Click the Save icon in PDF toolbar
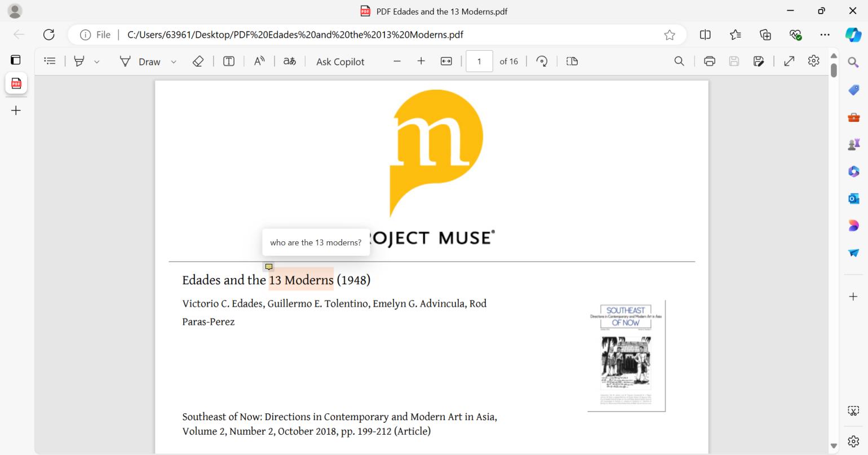The image size is (868, 455). [734, 61]
